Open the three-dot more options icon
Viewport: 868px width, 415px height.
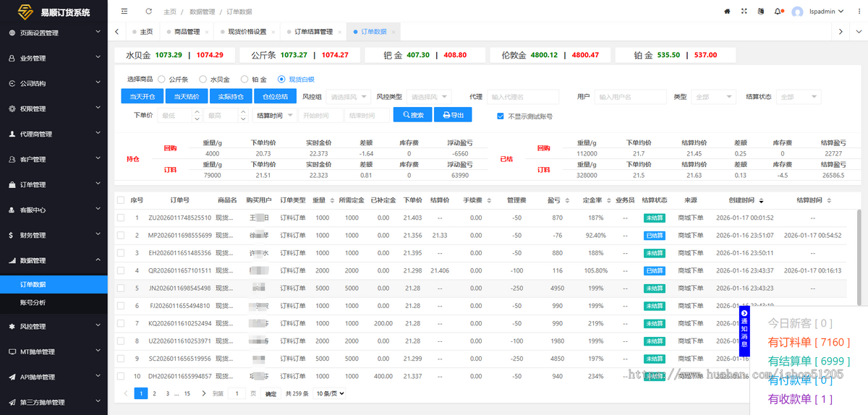858,12
